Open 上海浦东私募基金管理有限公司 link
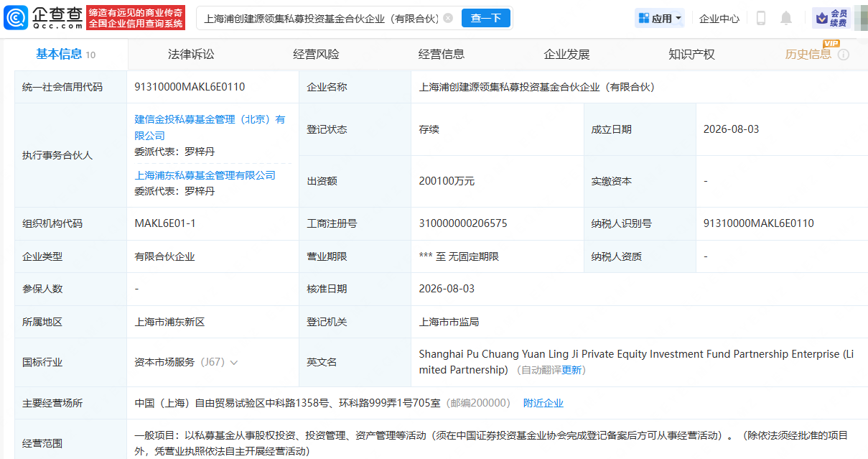The height and width of the screenshot is (459, 868). [205, 175]
